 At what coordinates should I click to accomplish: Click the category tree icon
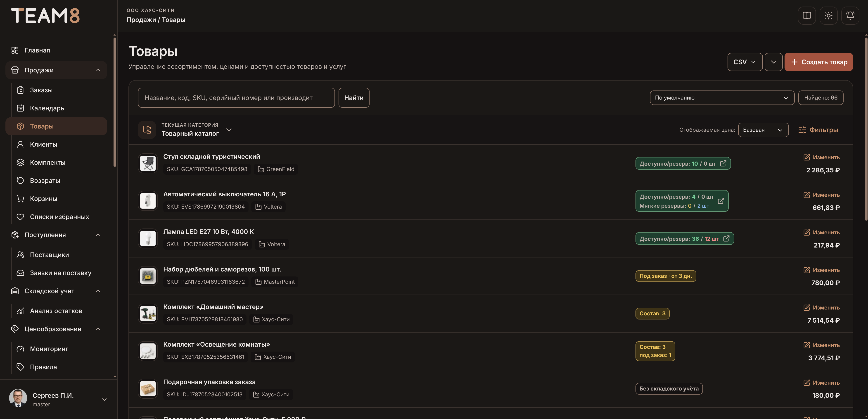(x=147, y=130)
